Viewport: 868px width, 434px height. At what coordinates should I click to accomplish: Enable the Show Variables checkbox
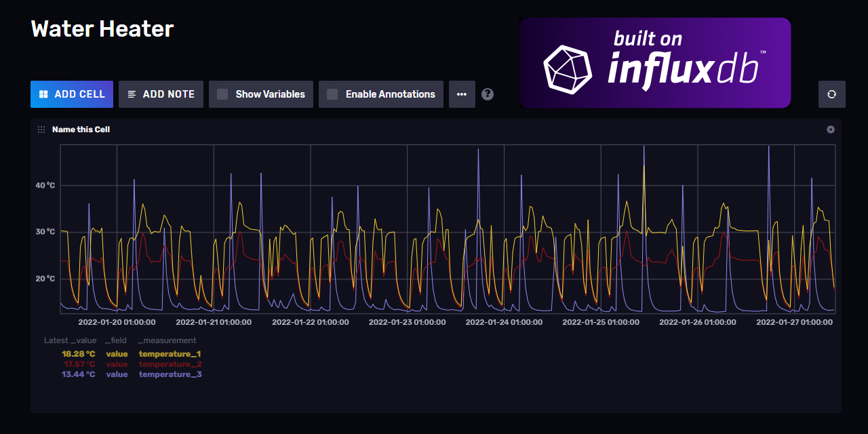[222, 94]
